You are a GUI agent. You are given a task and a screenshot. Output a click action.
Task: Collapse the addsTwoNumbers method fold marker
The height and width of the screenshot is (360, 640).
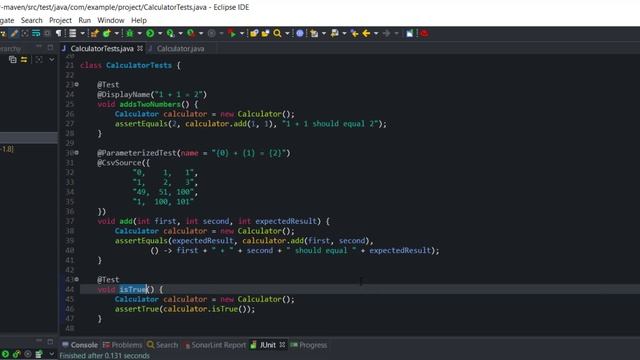tap(76, 84)
